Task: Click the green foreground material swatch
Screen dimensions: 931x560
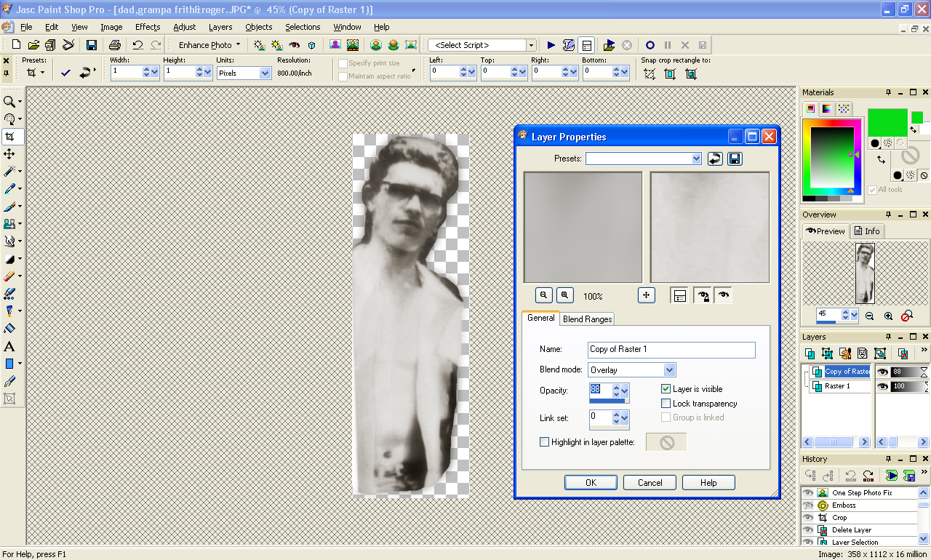Action: click(x=887, y=121)
